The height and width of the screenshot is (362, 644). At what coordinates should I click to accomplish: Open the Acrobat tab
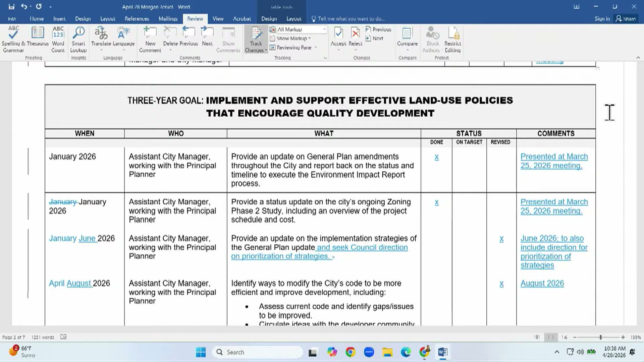click(242, 19)
